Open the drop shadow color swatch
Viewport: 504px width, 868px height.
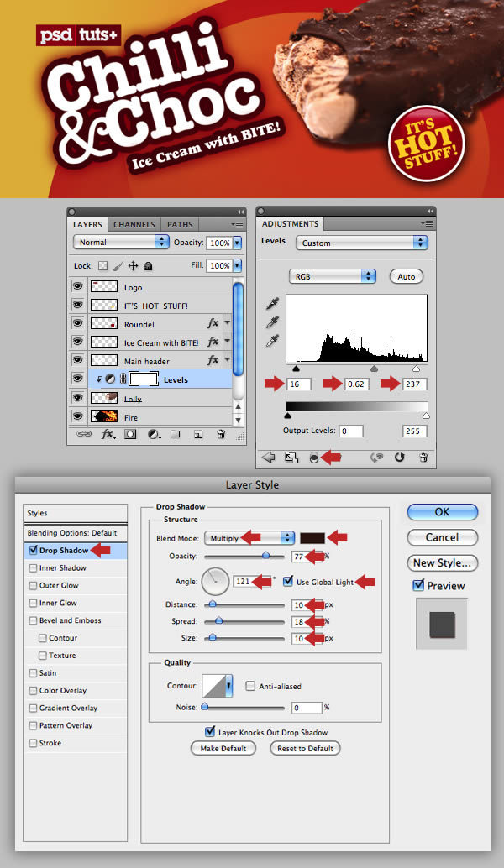pos(312,537)
